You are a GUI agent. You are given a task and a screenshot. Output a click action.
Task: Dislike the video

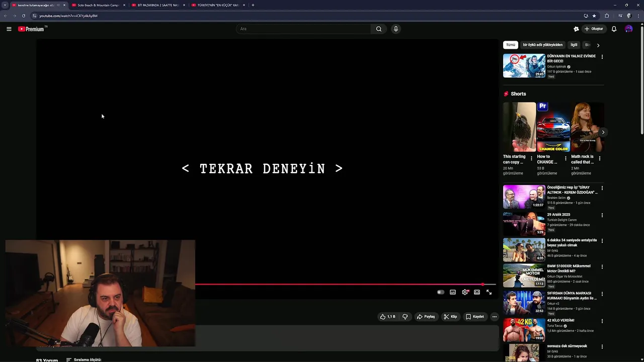(405, 317)
